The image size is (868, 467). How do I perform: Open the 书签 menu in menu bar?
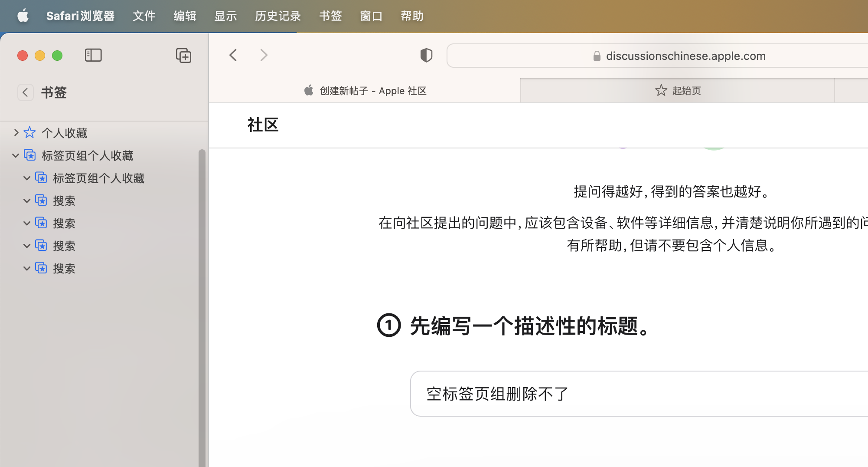click(330, 16)
